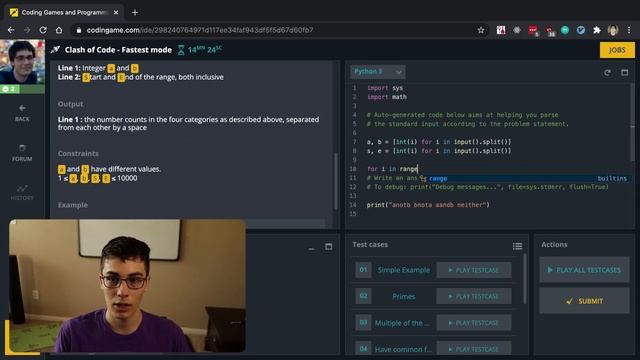This screenshot has width=640, height=360.
Task: Play testcase 03 Multiple of the
Action: (474, 323)
